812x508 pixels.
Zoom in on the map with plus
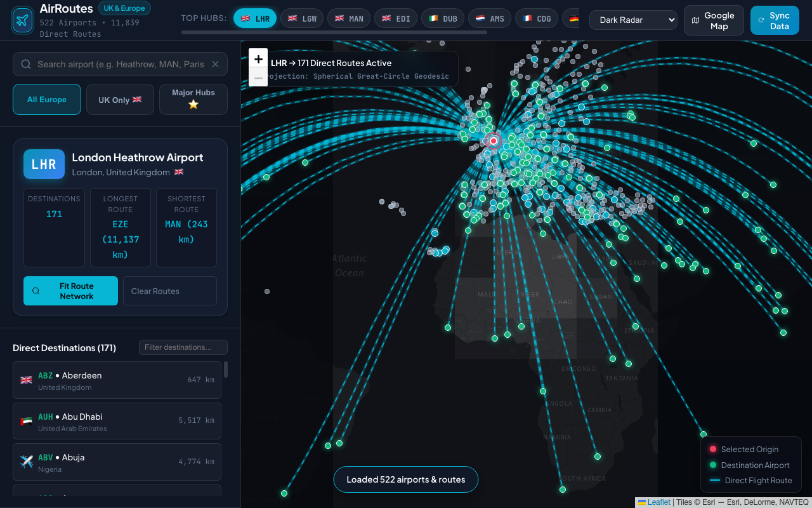pyautogui.click(x=258, y=59)
